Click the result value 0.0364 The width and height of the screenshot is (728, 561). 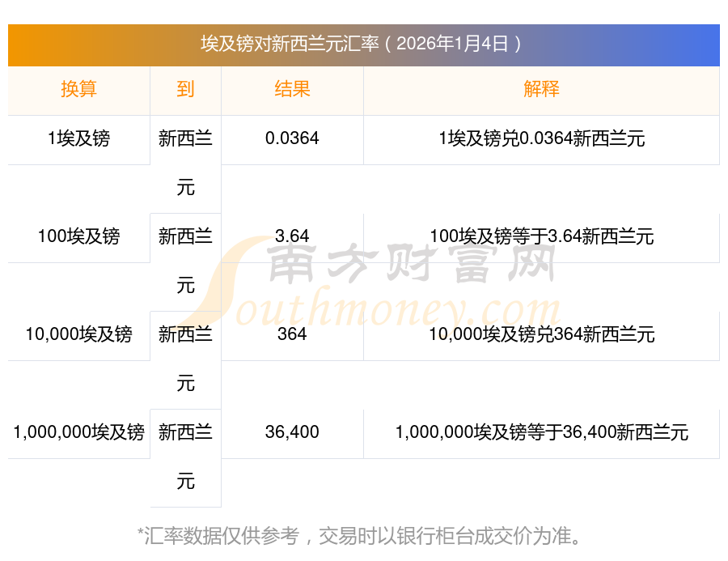(292, 139)
